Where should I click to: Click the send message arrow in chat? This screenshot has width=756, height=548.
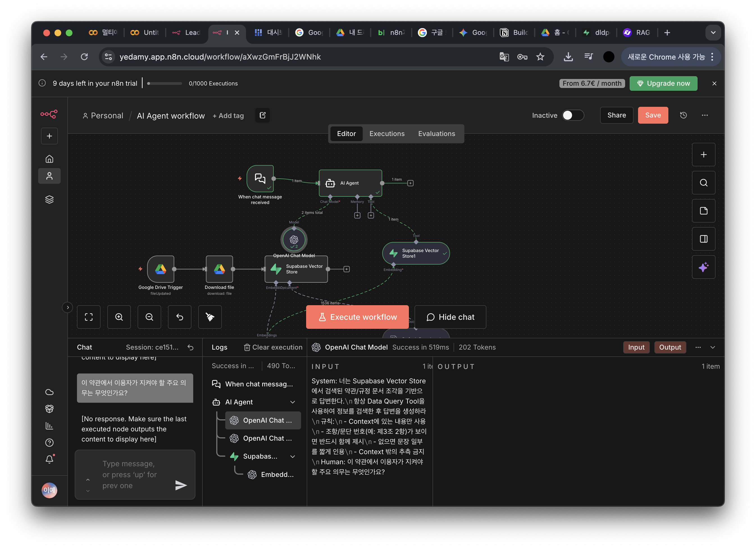[181, 485]
